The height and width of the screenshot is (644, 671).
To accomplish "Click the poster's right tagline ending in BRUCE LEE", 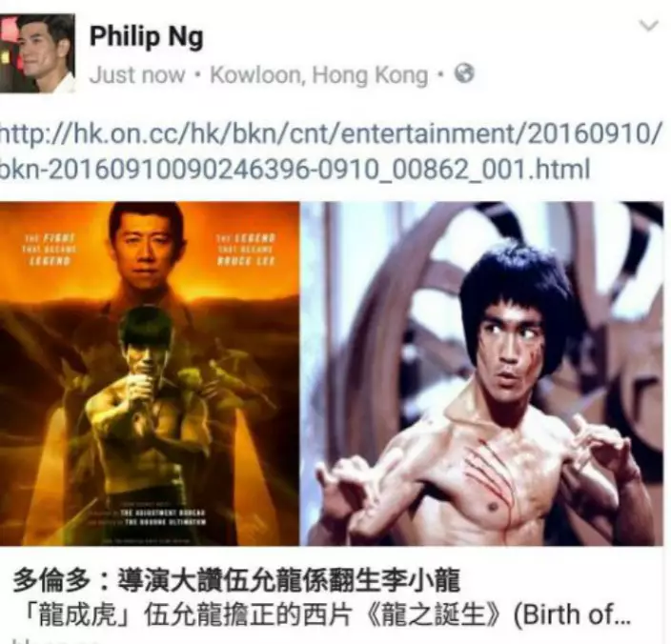I will click(245, 250).
